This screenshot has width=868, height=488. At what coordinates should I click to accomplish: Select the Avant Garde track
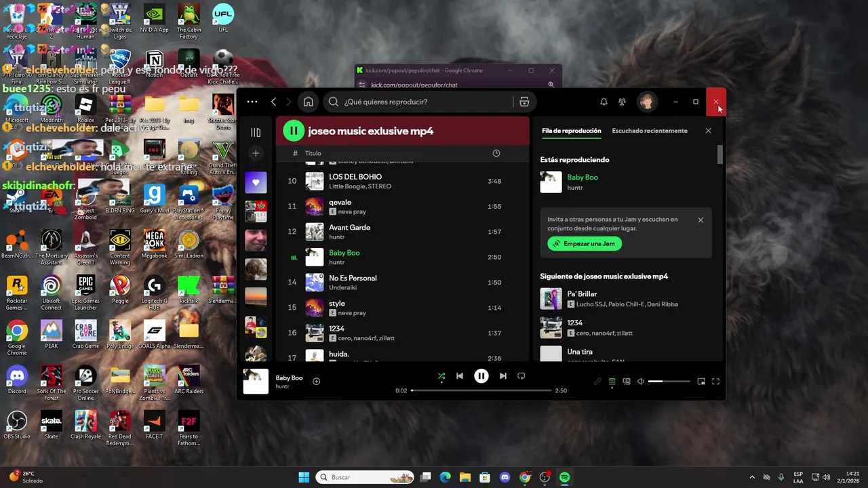pyautogui.click(x=401, y=232)
